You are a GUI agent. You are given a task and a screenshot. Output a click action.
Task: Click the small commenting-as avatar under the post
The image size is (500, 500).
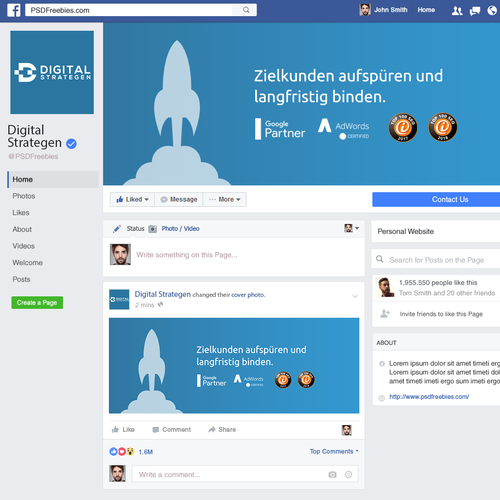(x=346, y=430)
